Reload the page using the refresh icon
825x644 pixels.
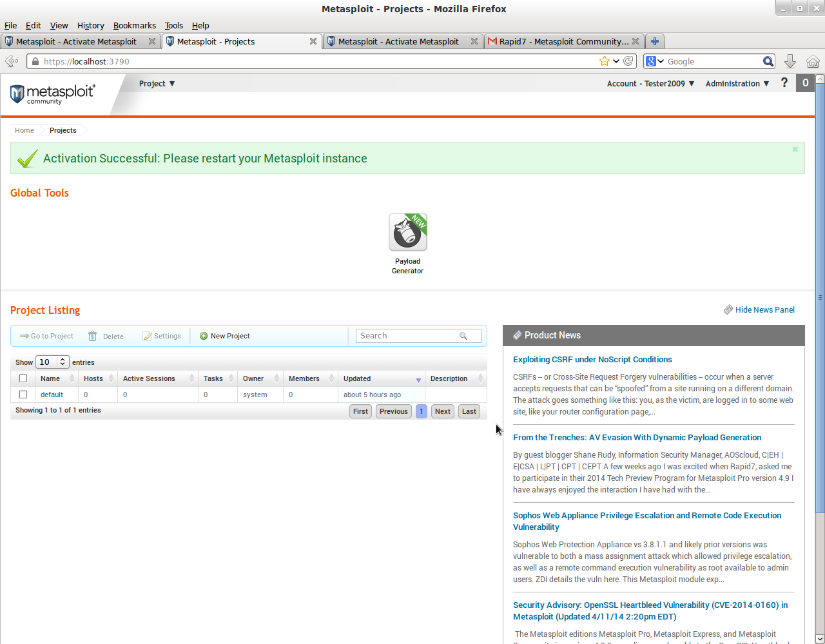point(629,61)
